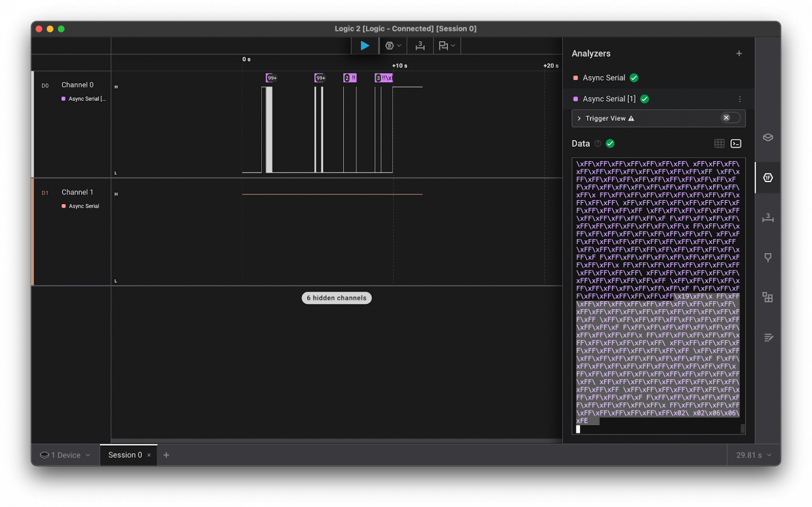Screen dimensions: 812x507
Task: Open the Notes sidebar panel
Action: [x=768, y=337]
